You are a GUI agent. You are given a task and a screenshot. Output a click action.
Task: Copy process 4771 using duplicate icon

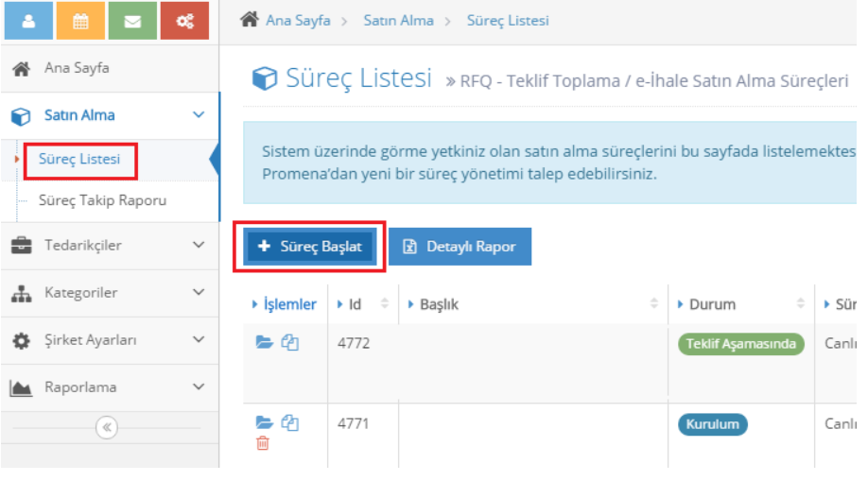point(289,422)
